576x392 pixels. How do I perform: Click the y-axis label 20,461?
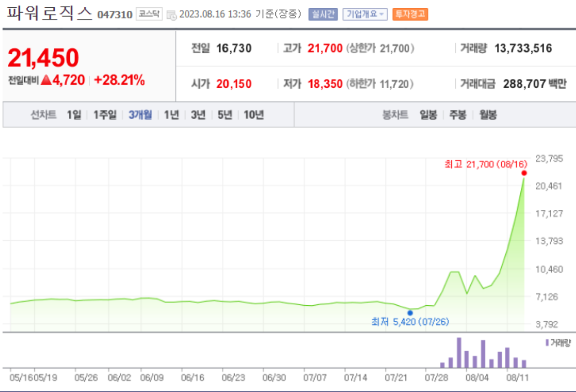(549, 186)
